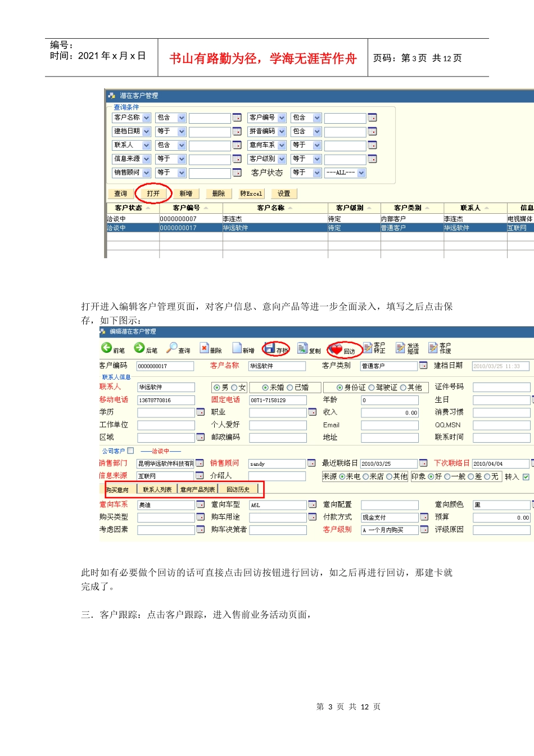Expand the 拼音编码 field dropdown

point(282,131)
